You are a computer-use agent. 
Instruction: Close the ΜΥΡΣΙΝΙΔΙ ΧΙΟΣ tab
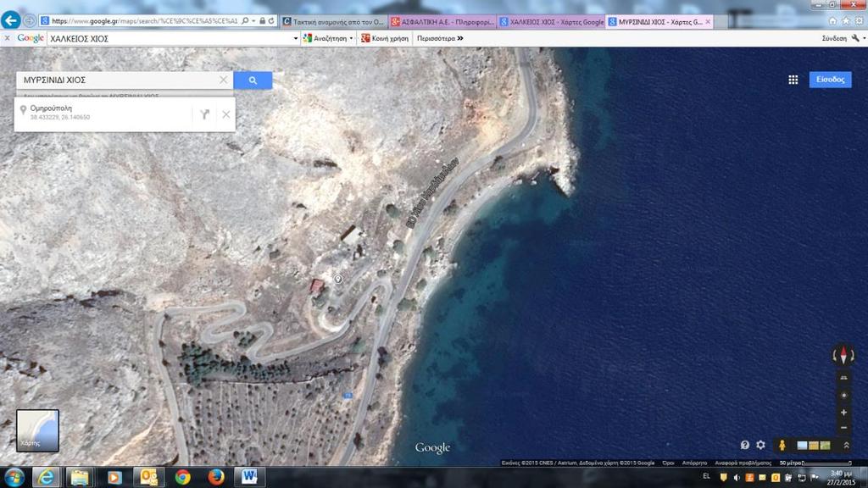(x=708, y=21)
